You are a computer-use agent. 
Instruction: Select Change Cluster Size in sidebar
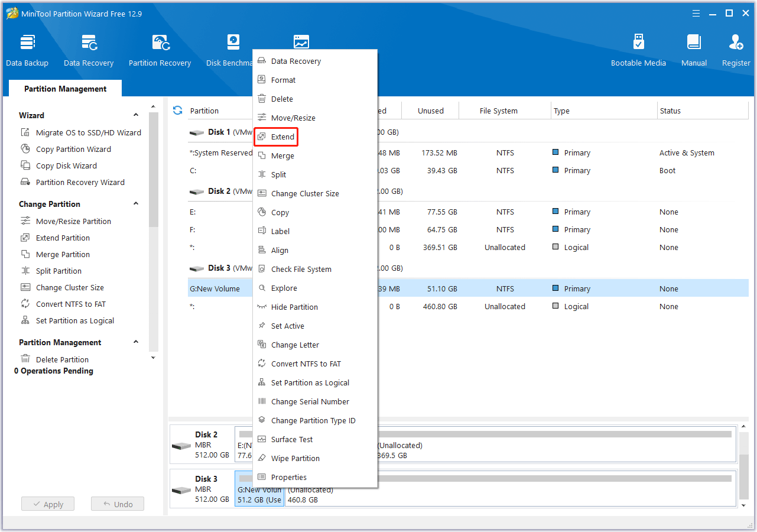(x=62, y=287)
